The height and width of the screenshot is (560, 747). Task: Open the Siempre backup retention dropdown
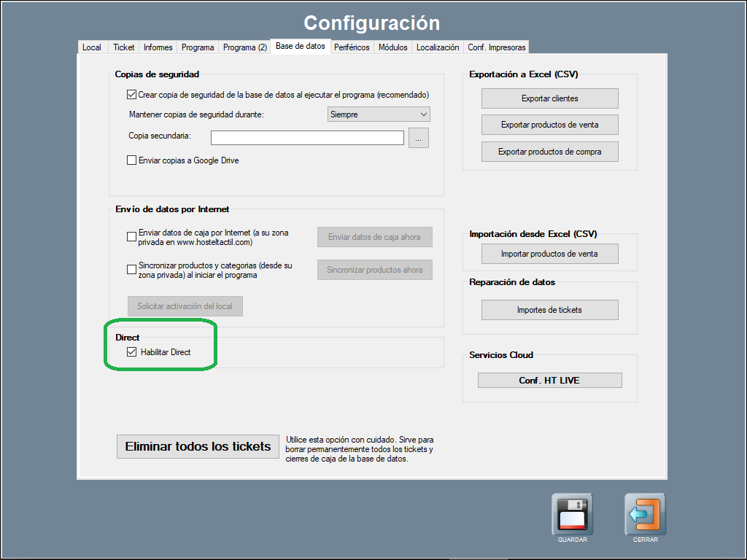pyautogui.click(x=379, y=114)
